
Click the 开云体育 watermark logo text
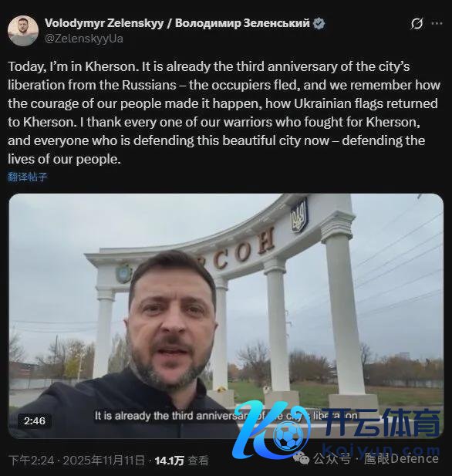point(383,422)
